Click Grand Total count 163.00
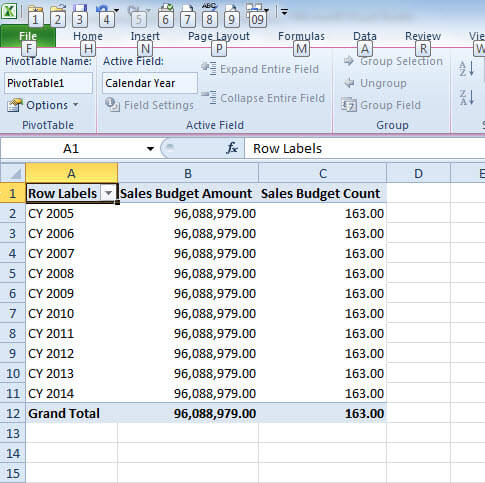The width and height of the screenshot is (485, 483). tap(322, 413)
